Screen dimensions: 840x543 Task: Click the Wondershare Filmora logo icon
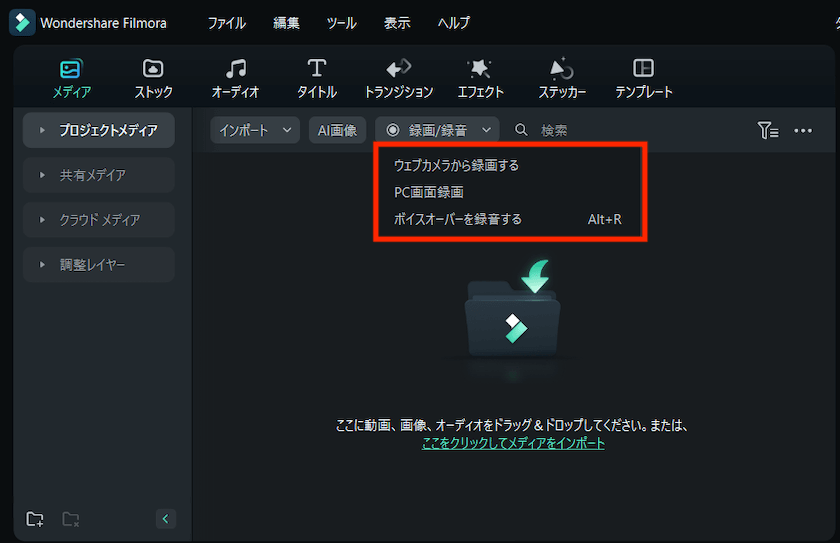(x=22, y=22)
